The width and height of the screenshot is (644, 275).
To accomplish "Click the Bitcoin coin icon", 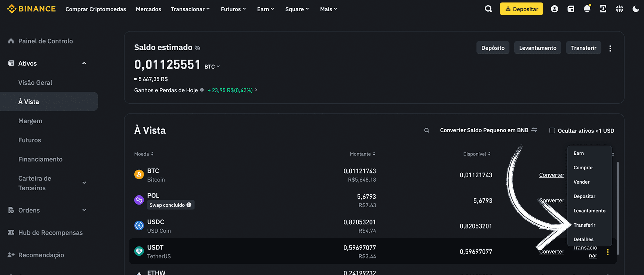I will 139,175.
